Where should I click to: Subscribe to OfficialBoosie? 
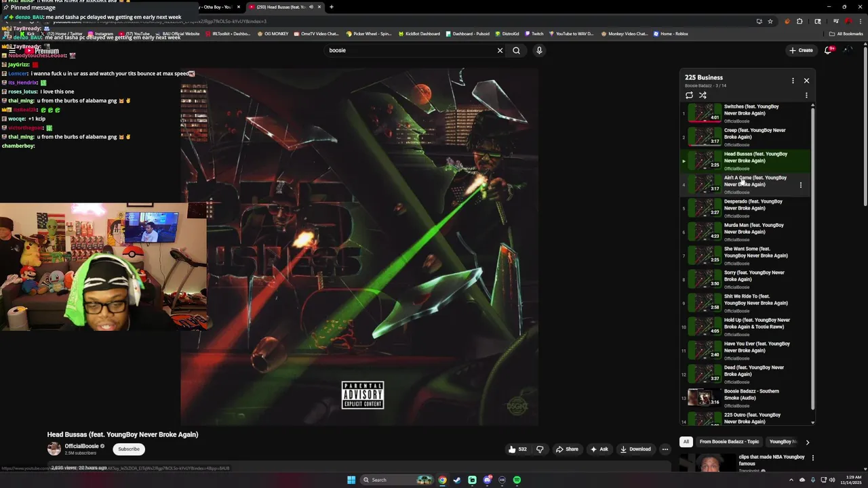coord(129,449)
